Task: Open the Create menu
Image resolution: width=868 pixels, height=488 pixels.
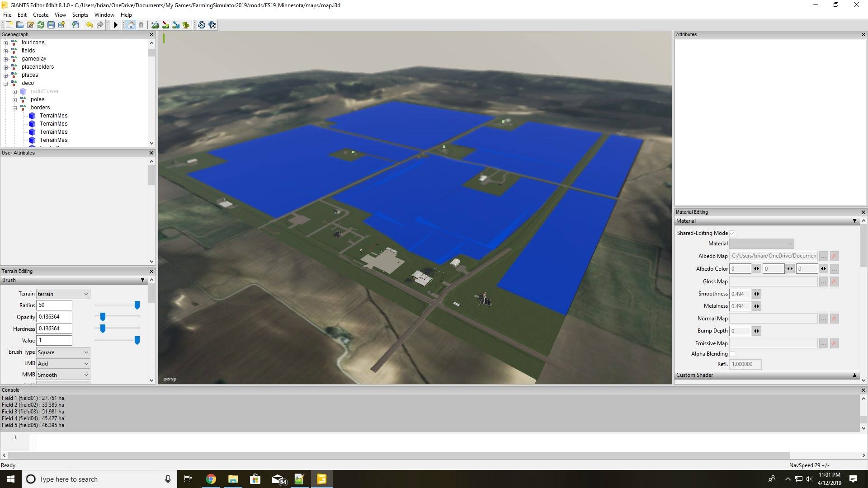Action: click(41, 15)
